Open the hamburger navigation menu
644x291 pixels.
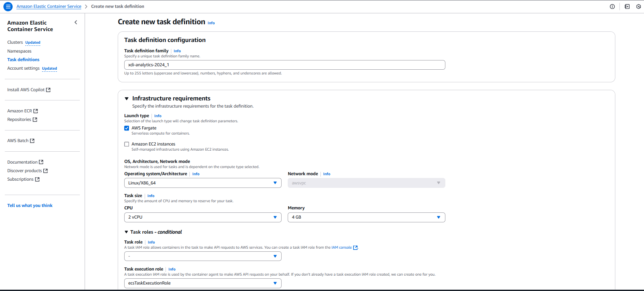coord(8,6)
